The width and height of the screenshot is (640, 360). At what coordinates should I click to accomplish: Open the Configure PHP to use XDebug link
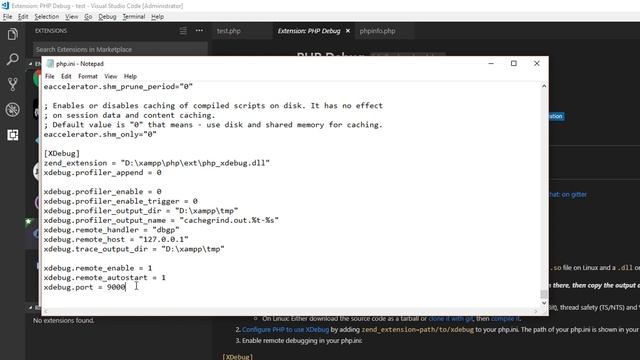[285, 330]
